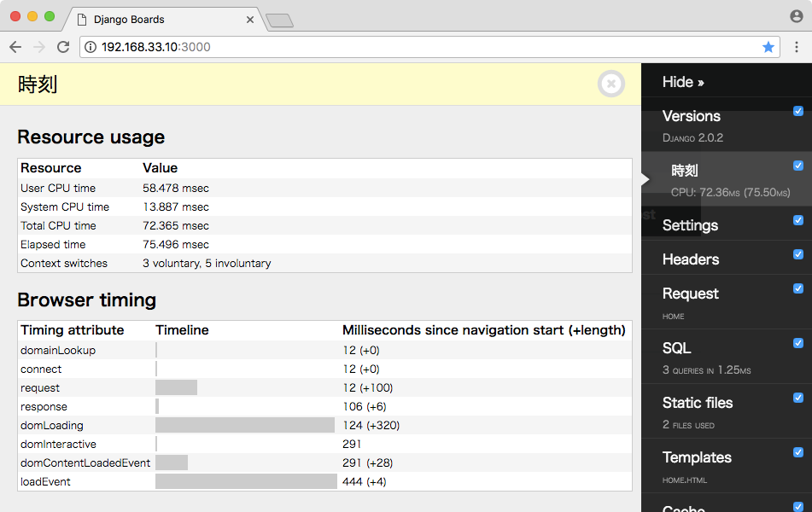Open the Settings panel
The height and width of the screenshot is (512, 812).
point(690,225)
